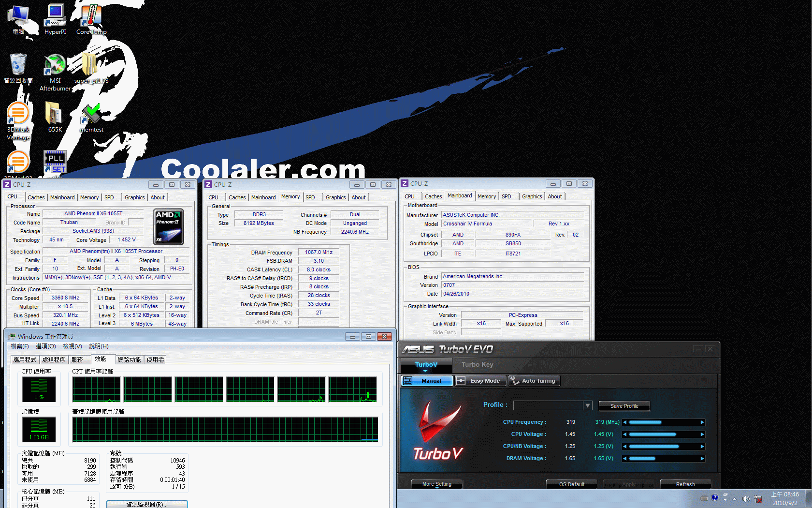
Task: Click the CPU usage 0 % gauge
Action: 39,389
